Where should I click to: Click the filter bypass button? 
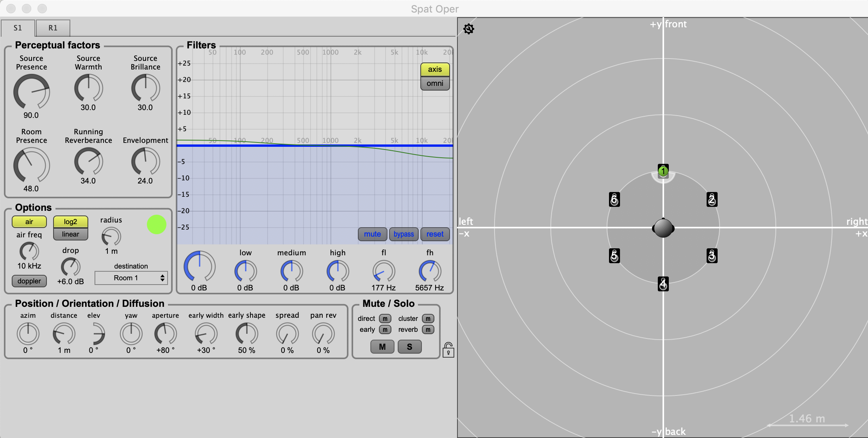coord(404,234)
